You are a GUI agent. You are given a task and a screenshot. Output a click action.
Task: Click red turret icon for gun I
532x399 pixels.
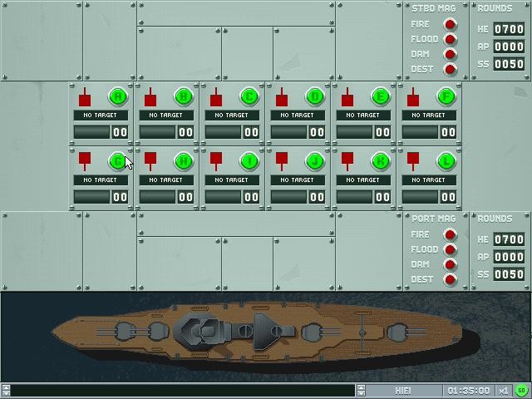coord(216,161)
